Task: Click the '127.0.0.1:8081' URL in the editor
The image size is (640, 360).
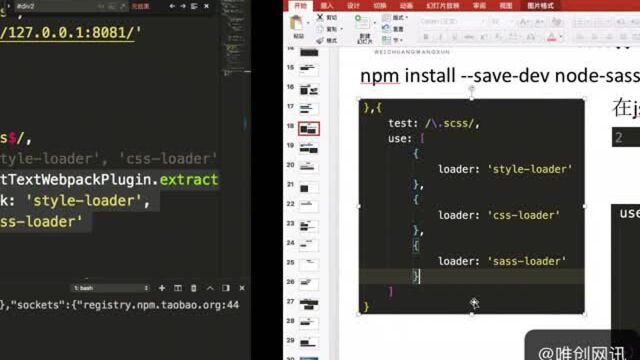Action: click(x=67, y=33)
